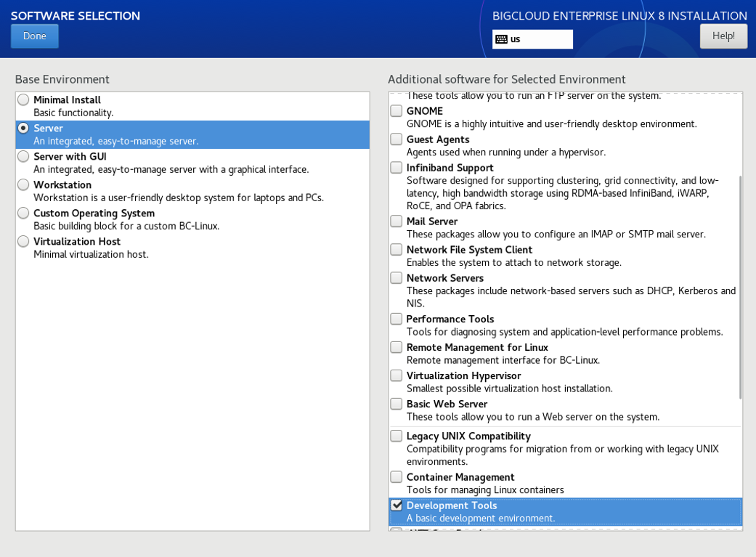This screenshot has height=557, width=756.
Task: Enable Virtualization Hypervisor checkbox
Action: (397, 375)
